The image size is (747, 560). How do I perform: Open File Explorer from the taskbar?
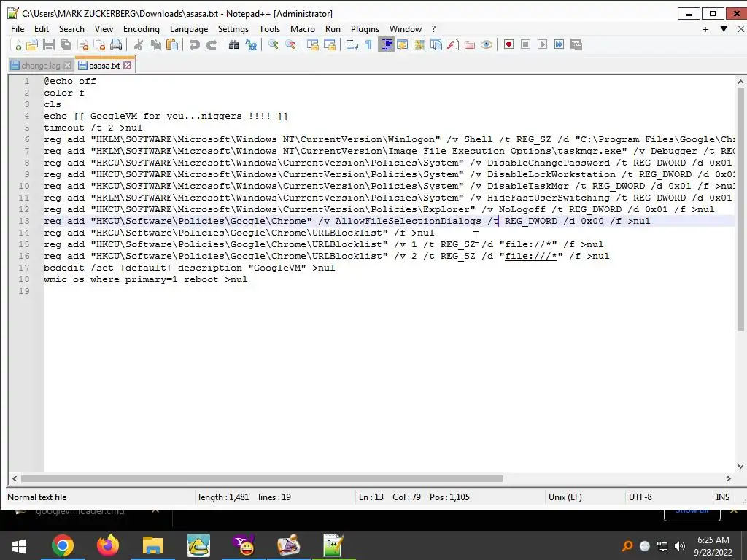(x=153, y=545)
